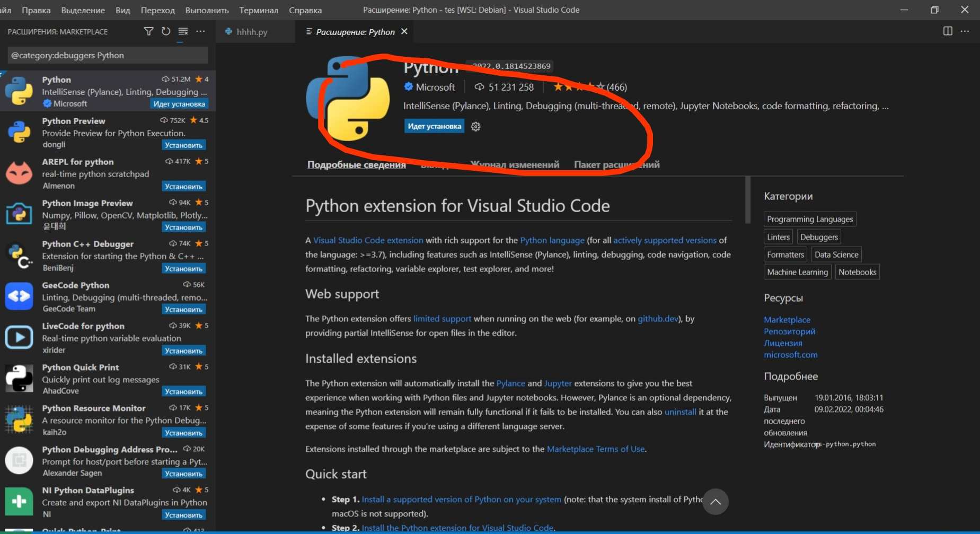Open the Debuggers category tag
Viewport: 980px width, 534px height.
pos(819,237)
